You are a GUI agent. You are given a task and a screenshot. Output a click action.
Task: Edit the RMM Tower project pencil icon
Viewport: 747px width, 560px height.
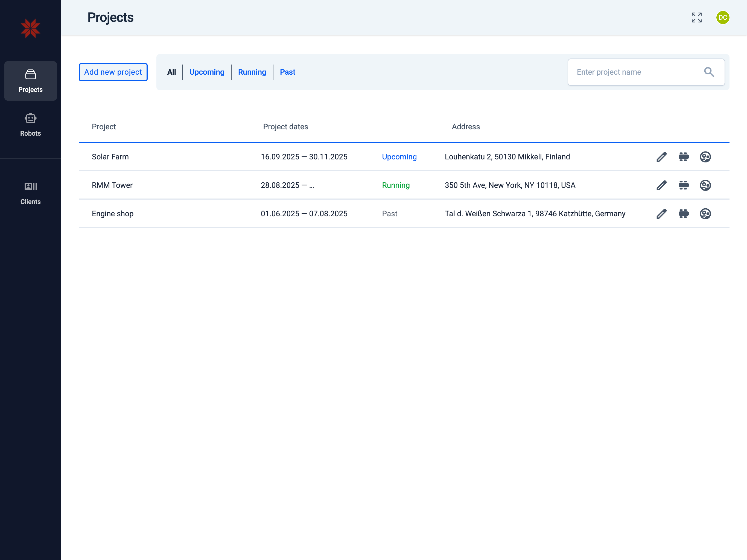(661, 185)
